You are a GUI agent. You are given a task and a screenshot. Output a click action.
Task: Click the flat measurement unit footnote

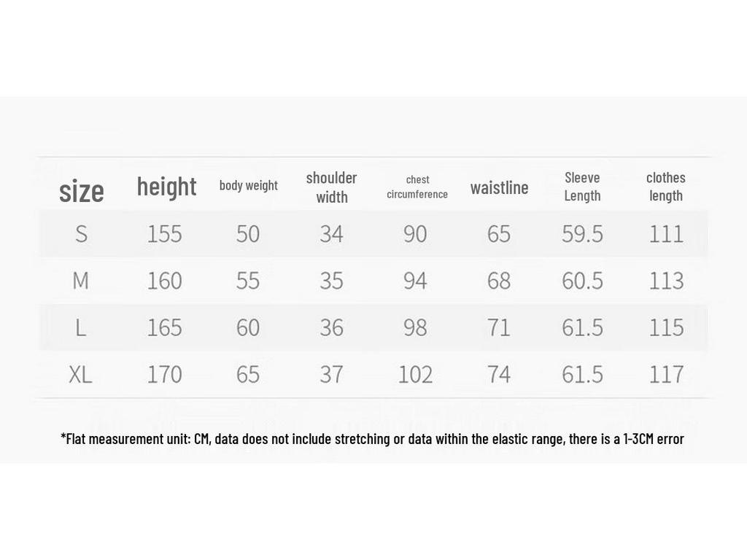click(372, 438)
